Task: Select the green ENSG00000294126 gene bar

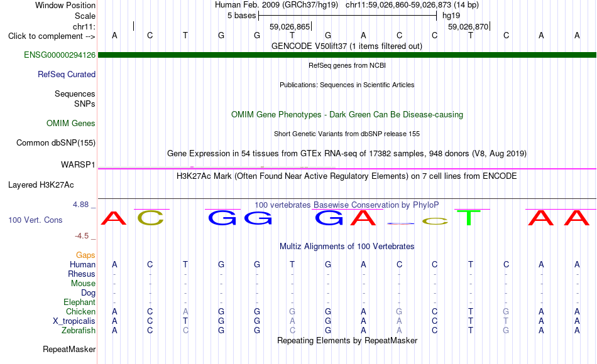Action: click(347, 55)
